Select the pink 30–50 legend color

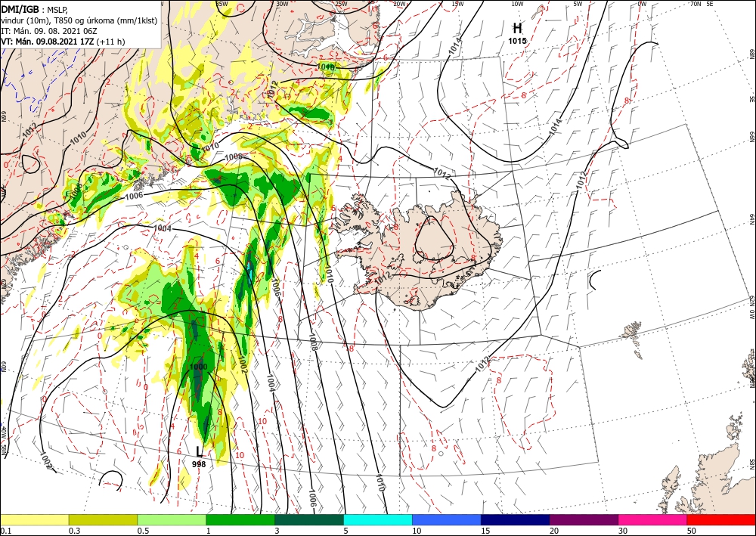(x=653, y=519)
